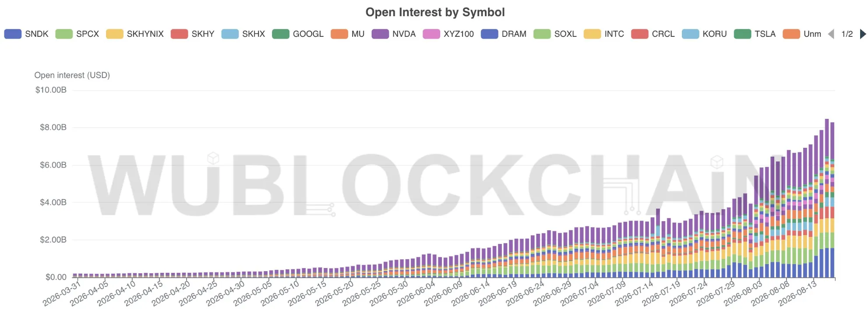
Task: Click the NVDA purple legend marker
Action: pos(380,34)
